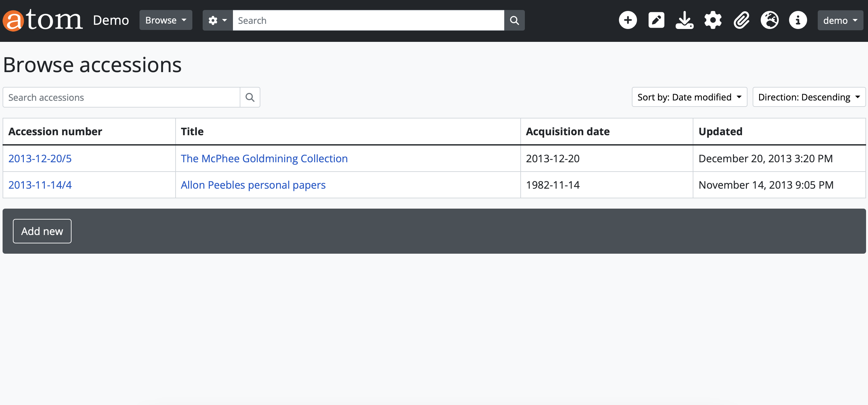
Task: Click the global search magnifier button
Action: [514, 21]
